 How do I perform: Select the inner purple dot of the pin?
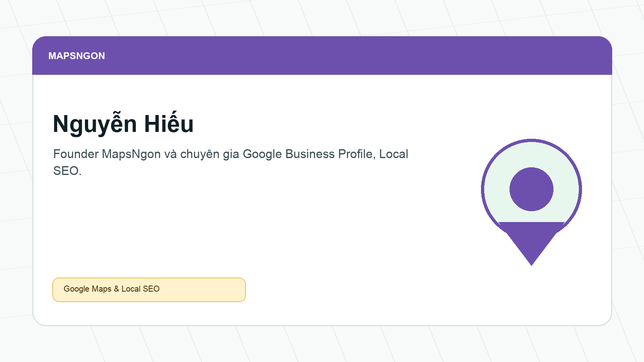click(x=531, y=189)
